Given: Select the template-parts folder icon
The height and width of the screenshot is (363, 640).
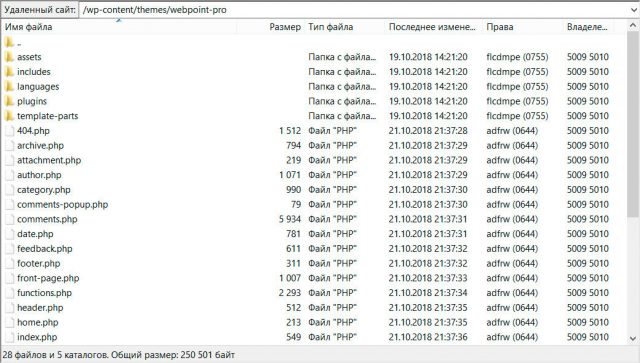Looking at the screenshot, I should coord(9,116).
